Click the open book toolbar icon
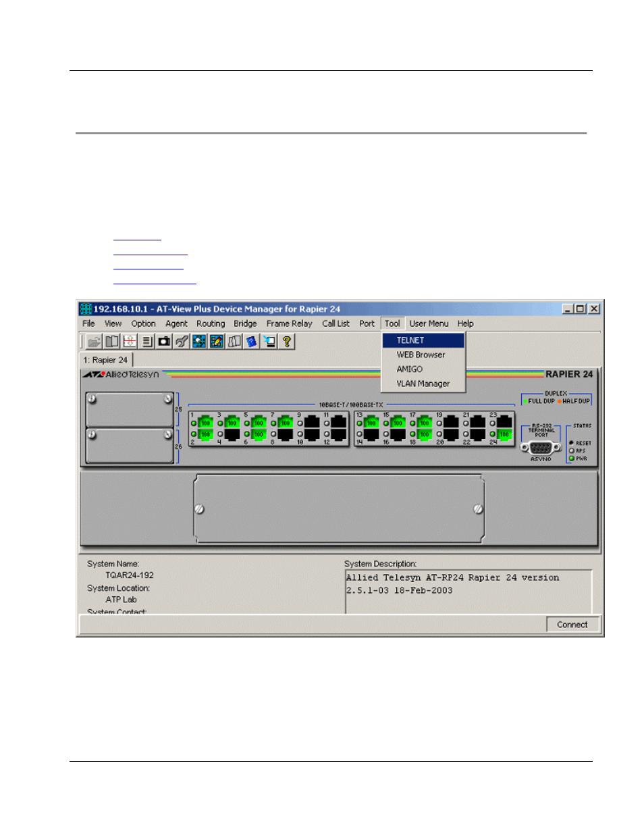The width and height of the screenshot is (644, 834). (112, 342)
